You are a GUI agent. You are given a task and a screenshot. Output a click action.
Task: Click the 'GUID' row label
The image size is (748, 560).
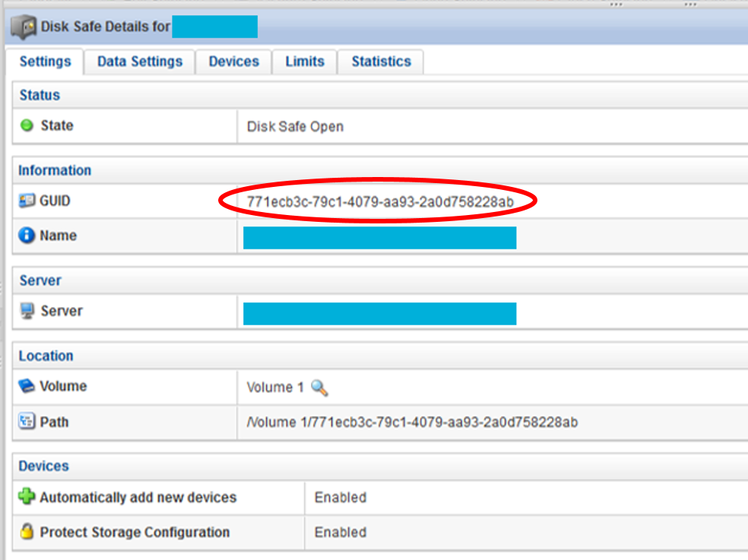pyautogui.click(x=55, y=201)
